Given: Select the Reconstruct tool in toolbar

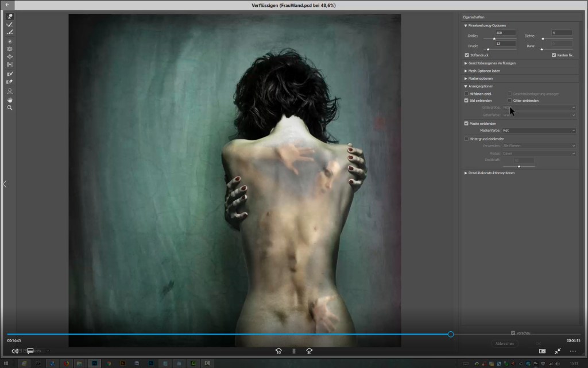Looking at the screenshot, I should pyautogui.click(x=10, y=25).
